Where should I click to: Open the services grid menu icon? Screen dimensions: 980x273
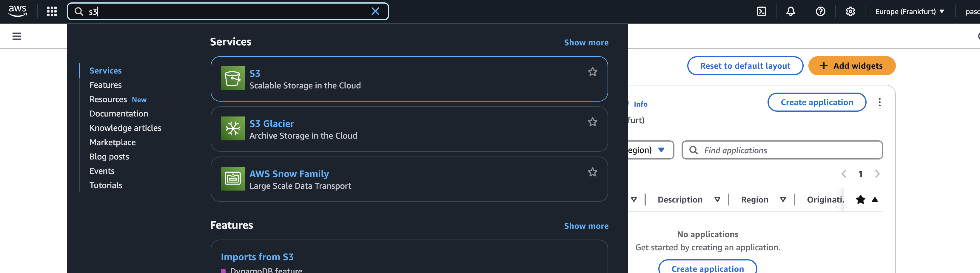[52, 11]
